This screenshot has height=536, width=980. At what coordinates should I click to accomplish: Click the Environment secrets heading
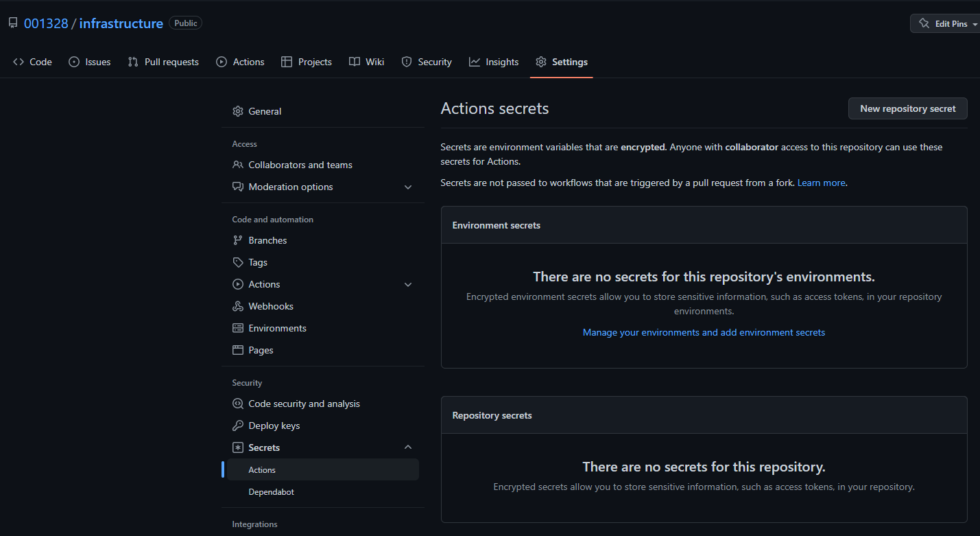pyautogui.click(x=497, y=225)
